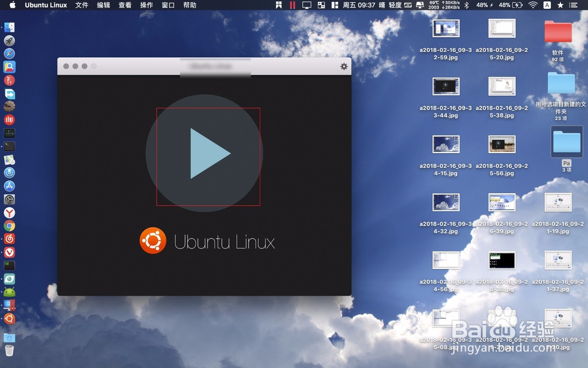Select file a2018-02-16_09-25-20.jpg on desktop

coord(502,28)
